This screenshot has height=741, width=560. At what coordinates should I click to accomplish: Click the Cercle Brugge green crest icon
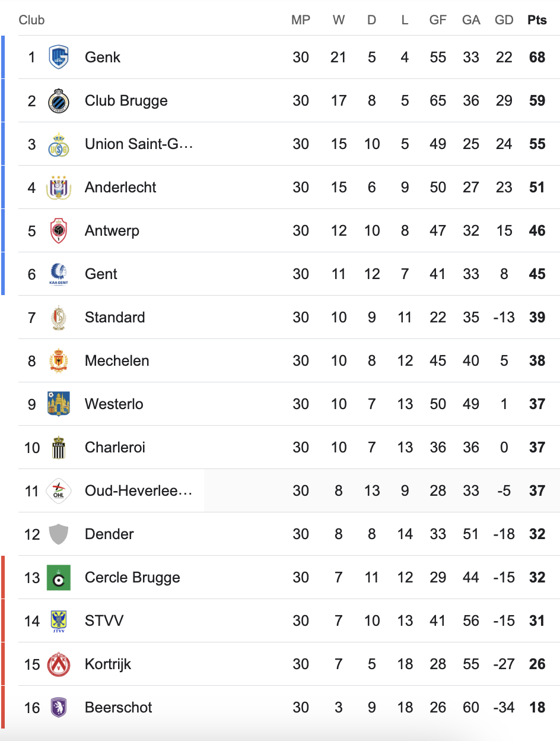tap(59, 577)
